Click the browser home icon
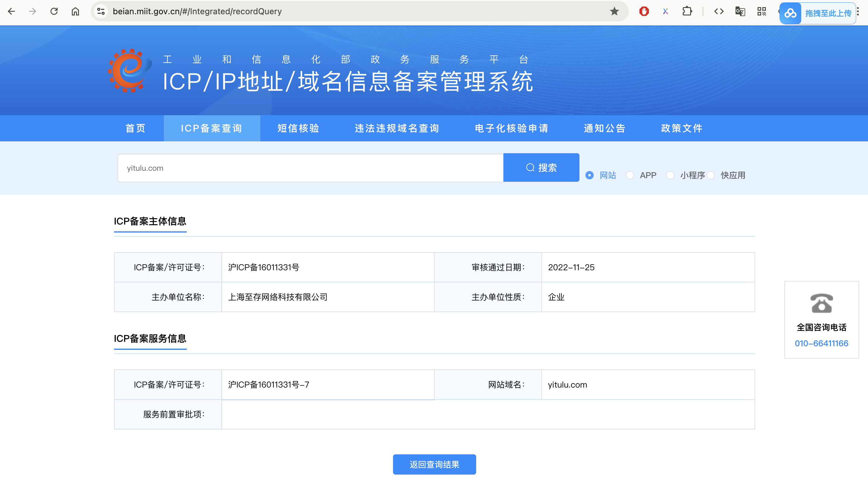 75,12
